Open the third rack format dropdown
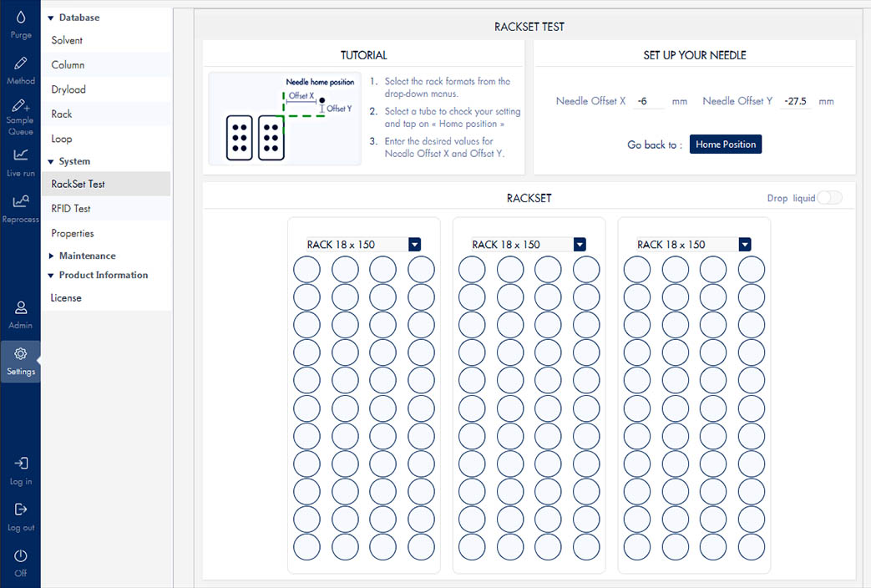The height and width of the screenshot is (588, 871). pyautogui.click(x=745, y=244)
